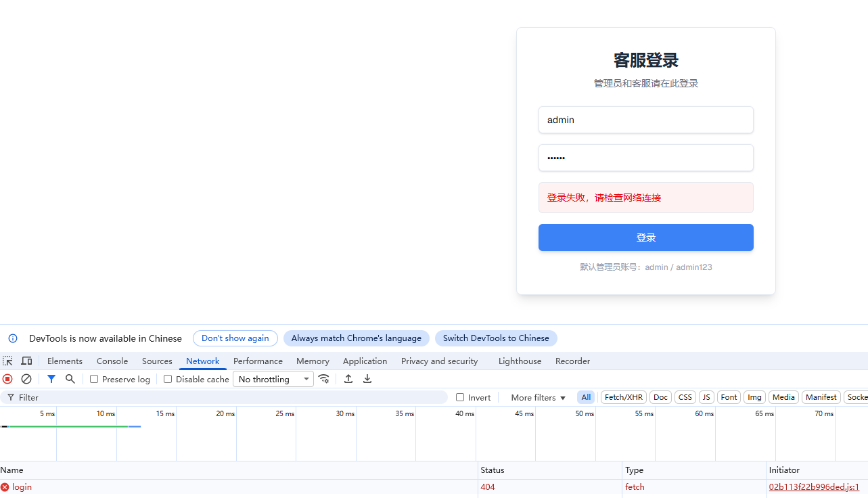Click the network Filter text box
The width and height of the screenshot is (868, 498).
[224, 397]
